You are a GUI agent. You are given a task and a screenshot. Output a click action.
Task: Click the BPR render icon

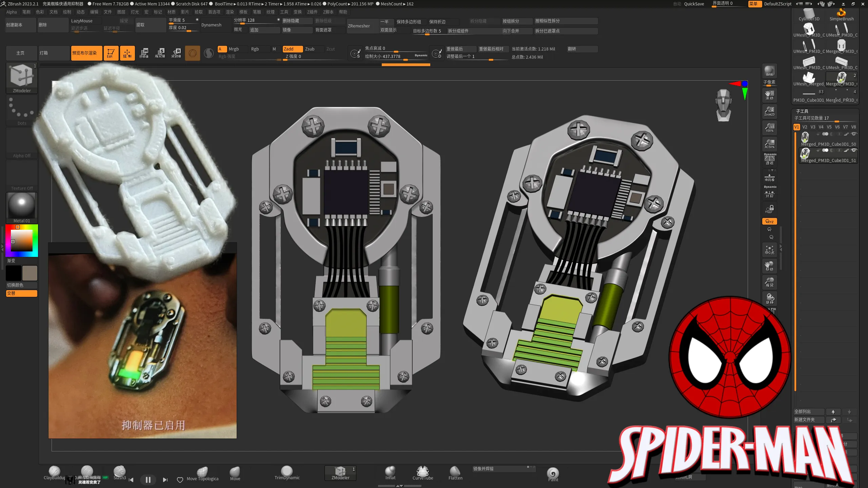770,71
